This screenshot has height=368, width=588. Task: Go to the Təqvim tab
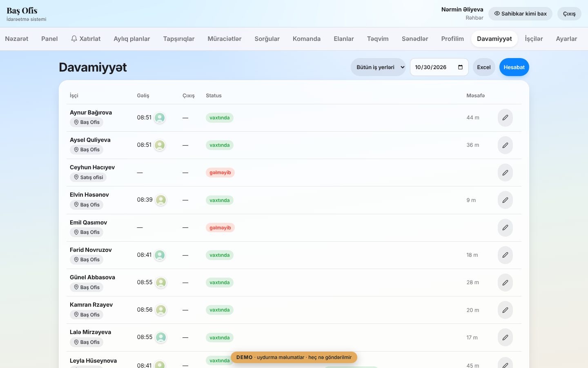[378, 39]
